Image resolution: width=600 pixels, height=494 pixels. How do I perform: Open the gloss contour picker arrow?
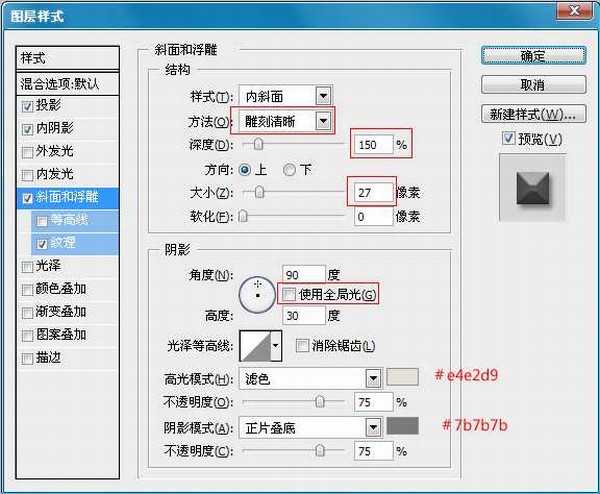(x=276, y=346)
